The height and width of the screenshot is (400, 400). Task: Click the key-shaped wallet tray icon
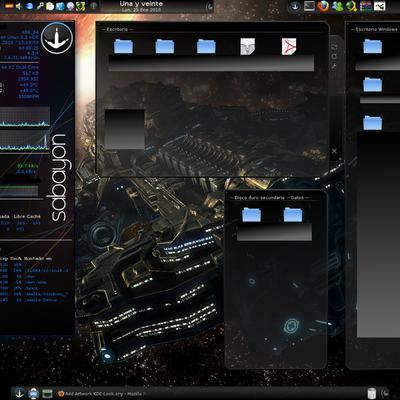click(x=40, y=6)
